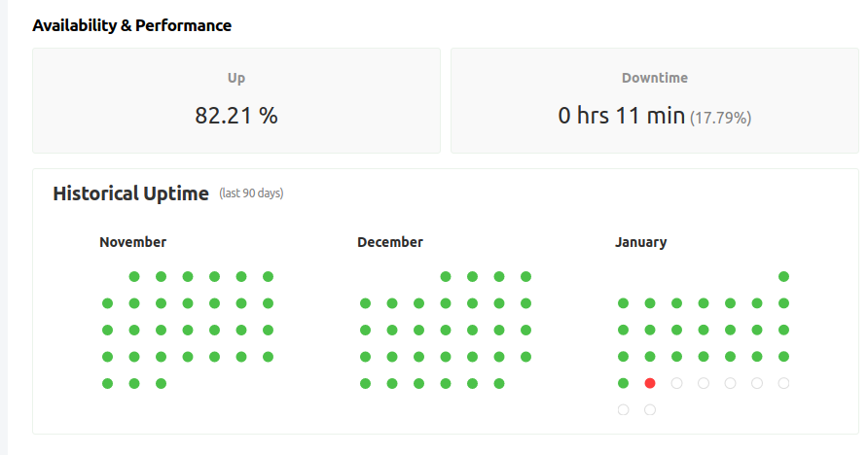Click the (17.79%) downtime percentage
868x455 pixels.
721,118
